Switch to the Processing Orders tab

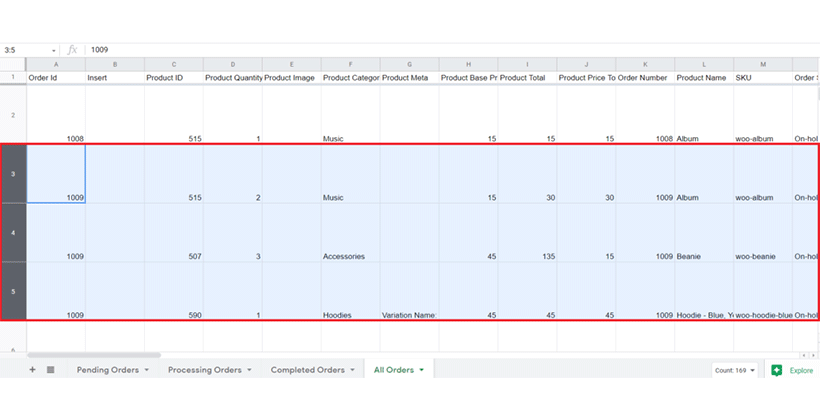tap(204, 370)
